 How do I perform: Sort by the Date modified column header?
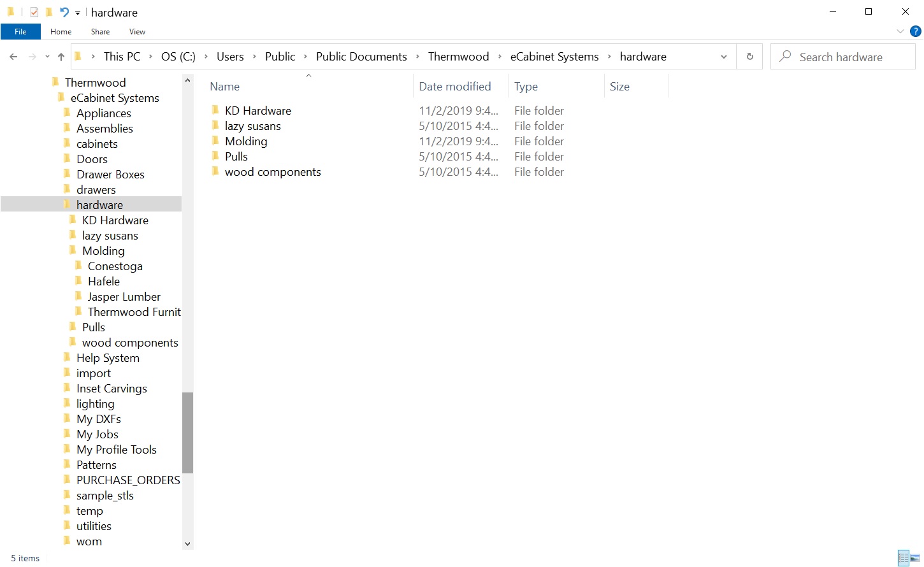pyautogui.click(x=454, y=87)
